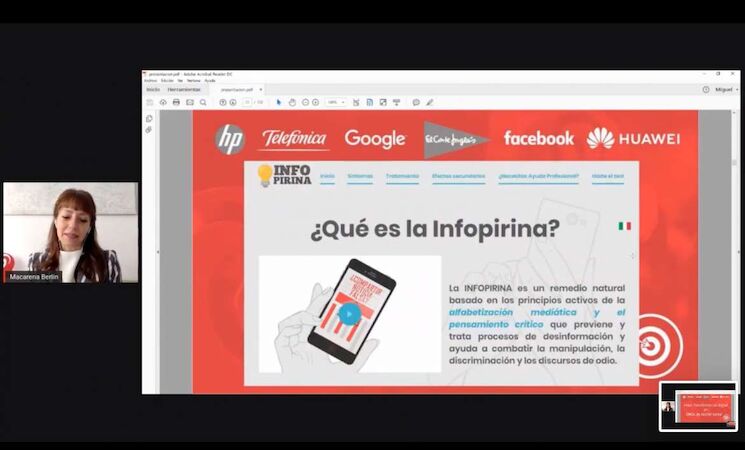Screen dimensions: 745x450
Task: Click the zoom in plus icon
Action: pos(316,102)
